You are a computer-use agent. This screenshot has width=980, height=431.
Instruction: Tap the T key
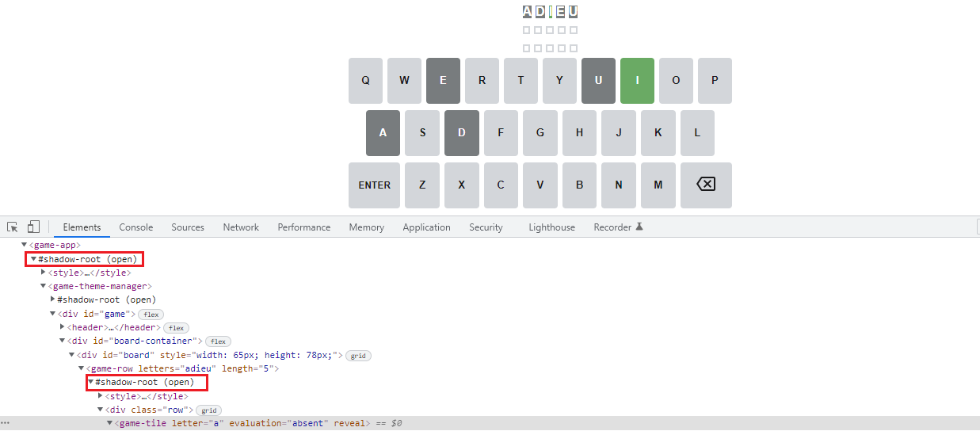(521, 80)
